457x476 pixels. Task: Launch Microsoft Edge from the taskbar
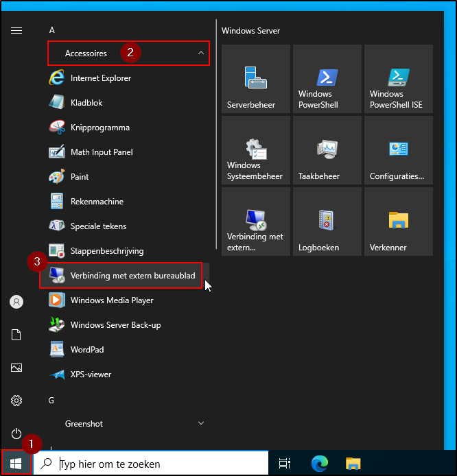pyautogui.click(x=319, y=464)
